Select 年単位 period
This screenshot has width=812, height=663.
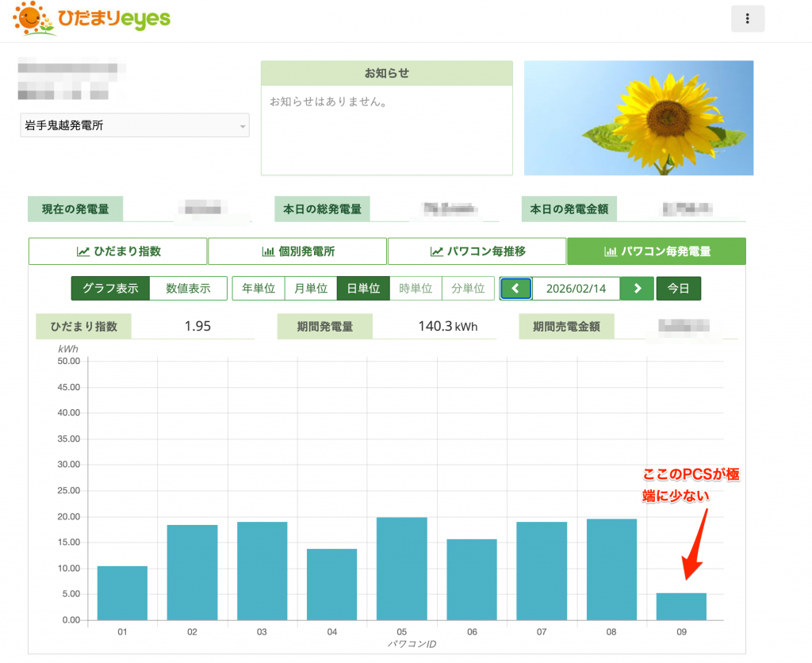click(x=258, y=289)
